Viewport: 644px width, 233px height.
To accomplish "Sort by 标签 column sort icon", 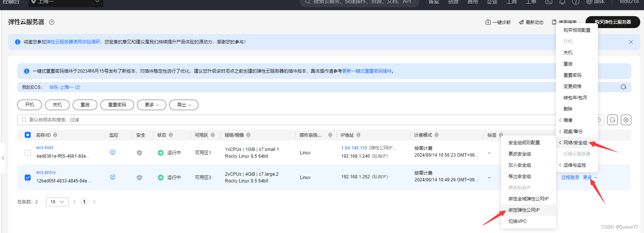I will pos(501,135).
